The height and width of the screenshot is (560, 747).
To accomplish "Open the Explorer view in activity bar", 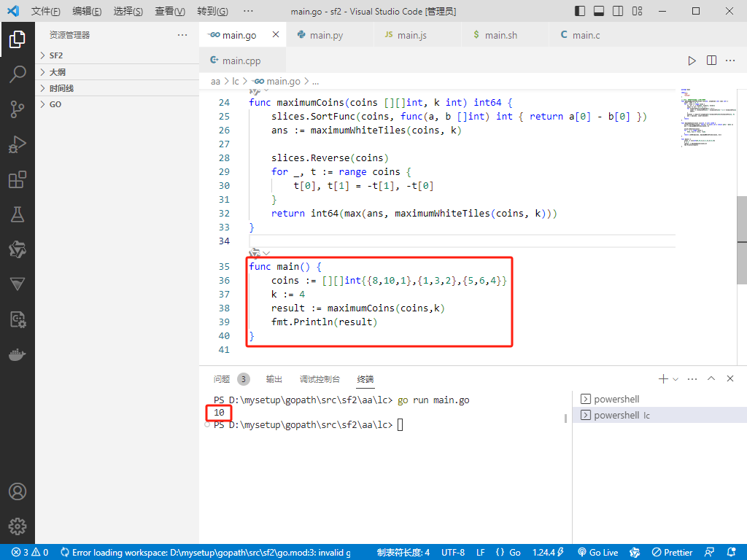I will click(x=18, y=39).
